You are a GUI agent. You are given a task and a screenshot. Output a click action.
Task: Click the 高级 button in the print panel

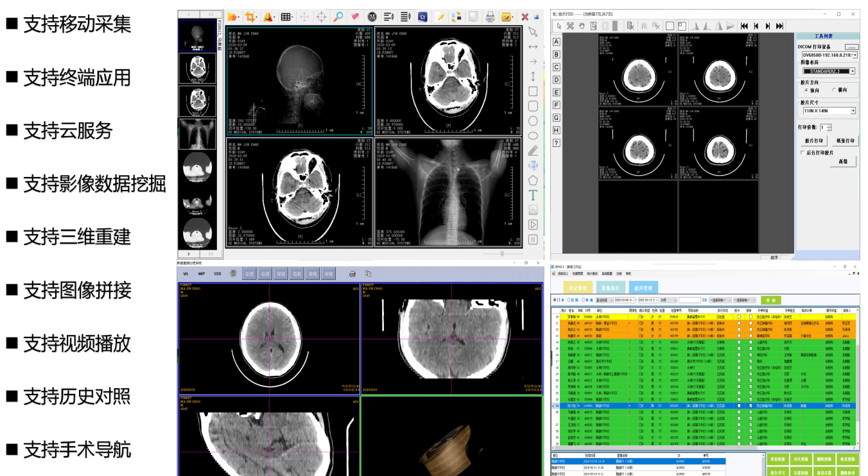[842, 162]
